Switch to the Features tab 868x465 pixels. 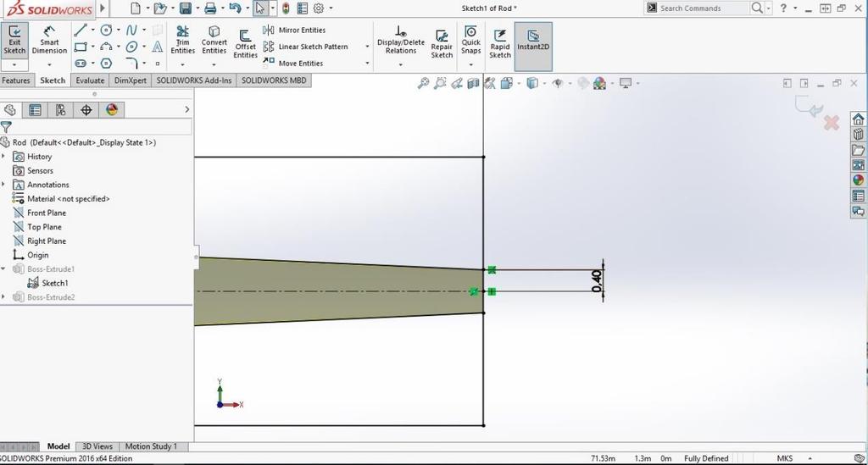tap(16, 80)
